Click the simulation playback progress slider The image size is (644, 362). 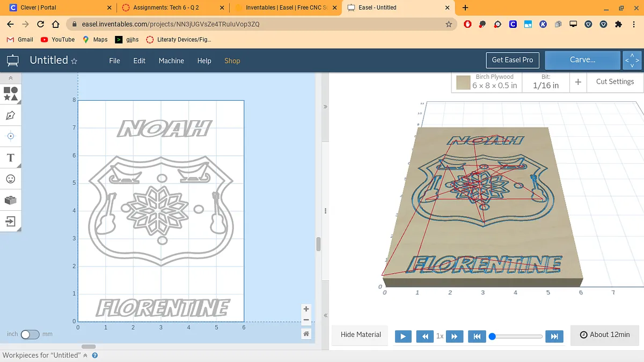(516, 336)
